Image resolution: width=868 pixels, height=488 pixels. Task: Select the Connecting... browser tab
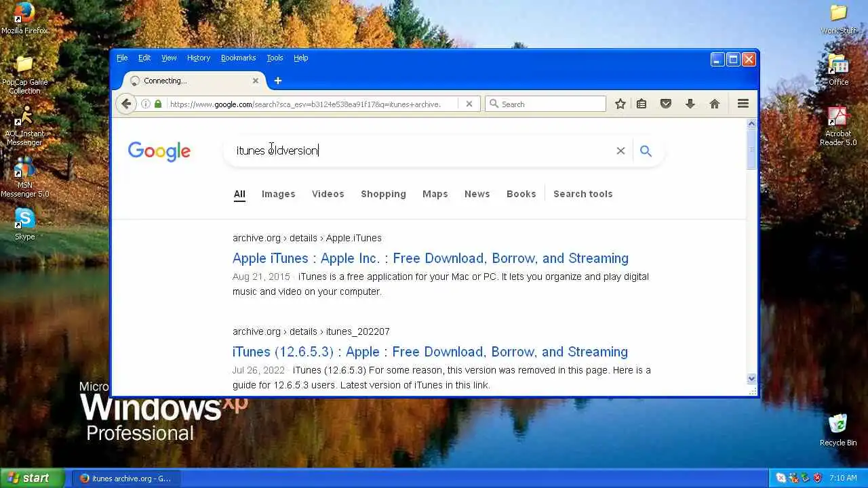(195, 81)
